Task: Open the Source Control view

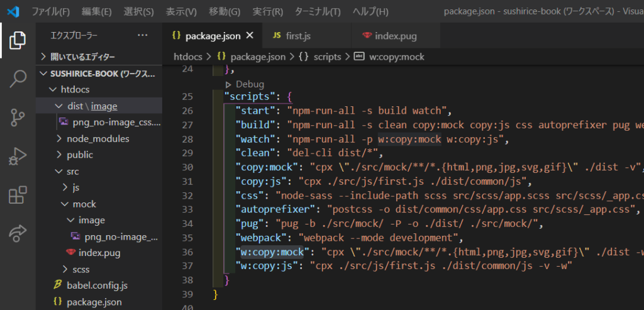Action: [18, 118]
